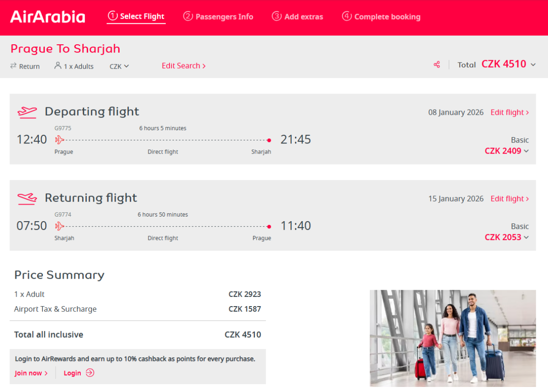Switch to the Add extras step
Viewport: 548px width, 392px height.
297,16
